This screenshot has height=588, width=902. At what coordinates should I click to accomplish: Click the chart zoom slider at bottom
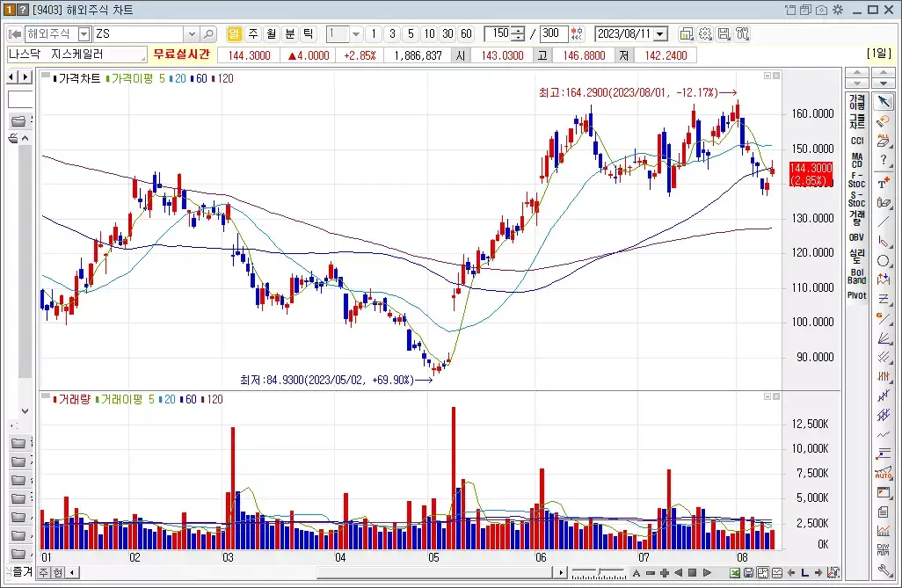click(599, 573)
